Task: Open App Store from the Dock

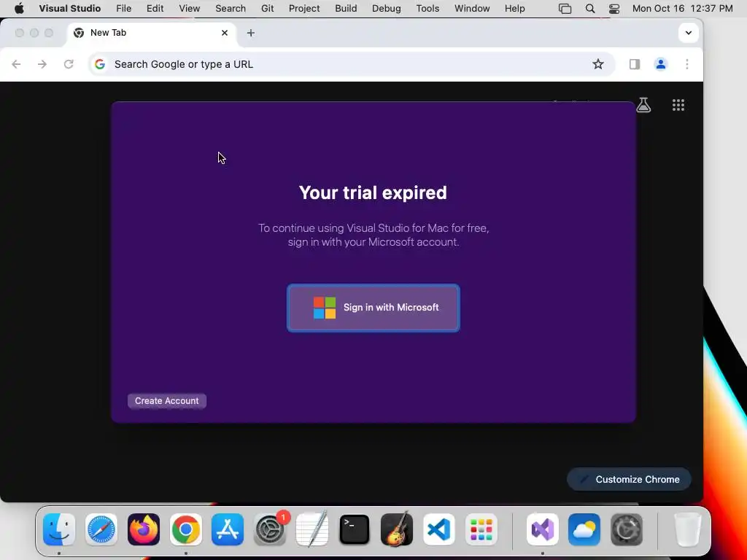Action: point(228,529)
